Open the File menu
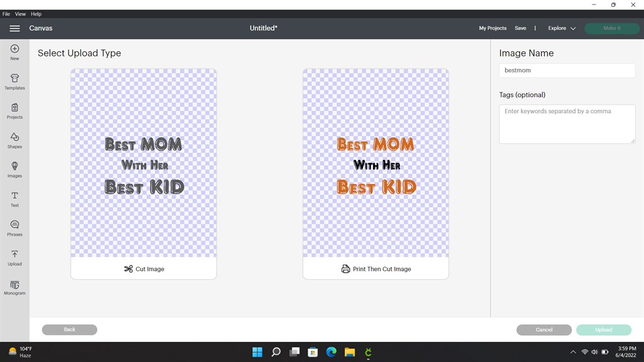The height and width of the screenshot is (362, 644). [6, 14]
